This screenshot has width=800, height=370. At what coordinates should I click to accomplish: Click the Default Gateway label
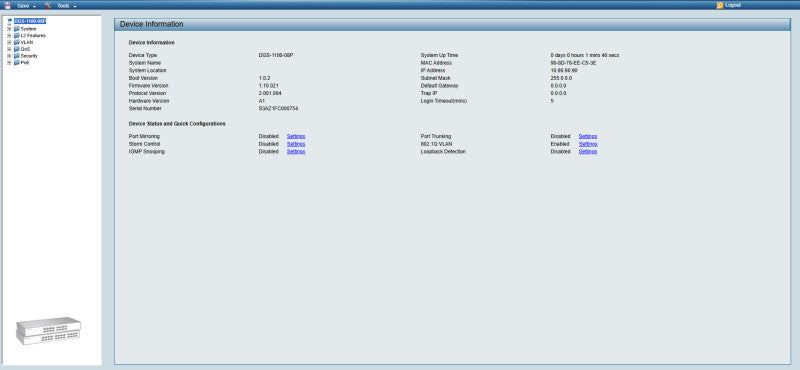coord(439,86)
